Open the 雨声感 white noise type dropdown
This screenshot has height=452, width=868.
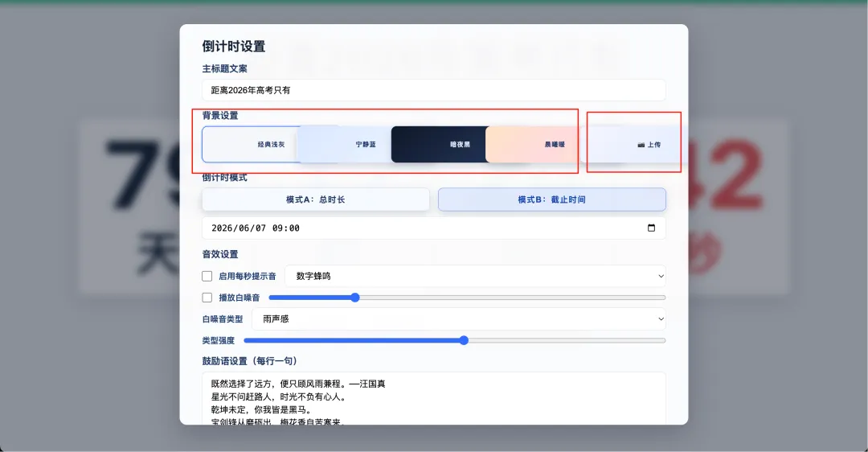459,319
